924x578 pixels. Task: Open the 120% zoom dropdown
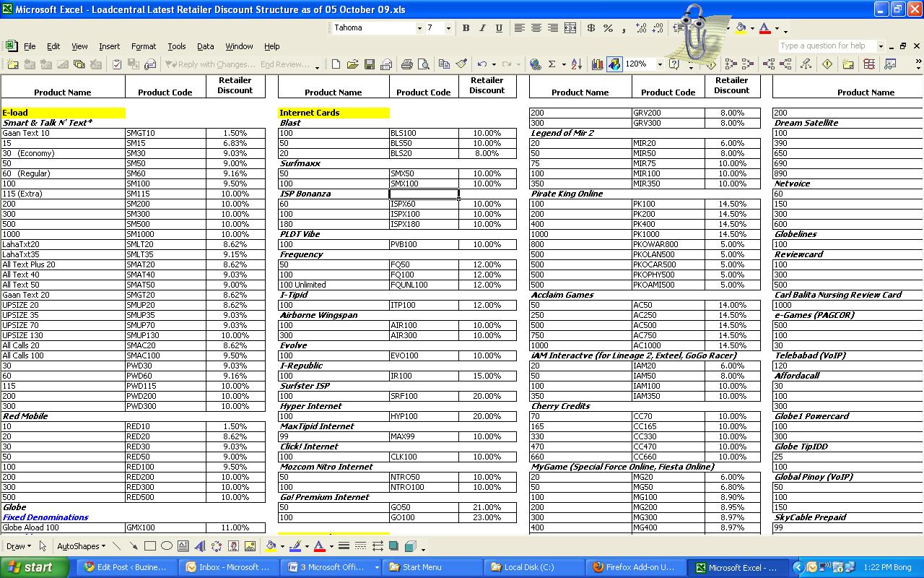point(660,64)
